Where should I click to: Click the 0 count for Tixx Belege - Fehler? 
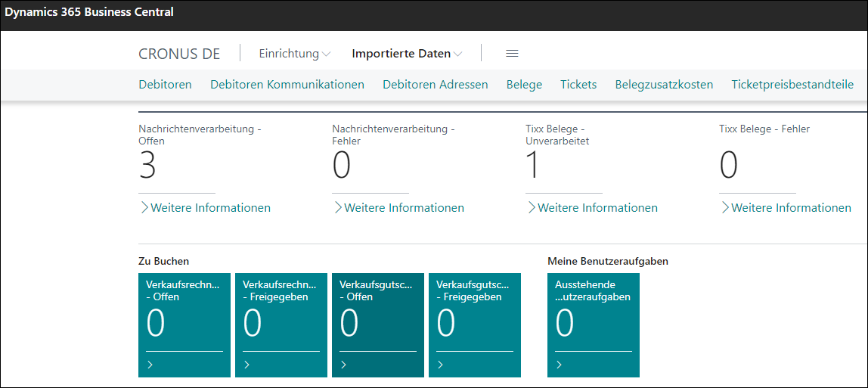pos(729,165)
